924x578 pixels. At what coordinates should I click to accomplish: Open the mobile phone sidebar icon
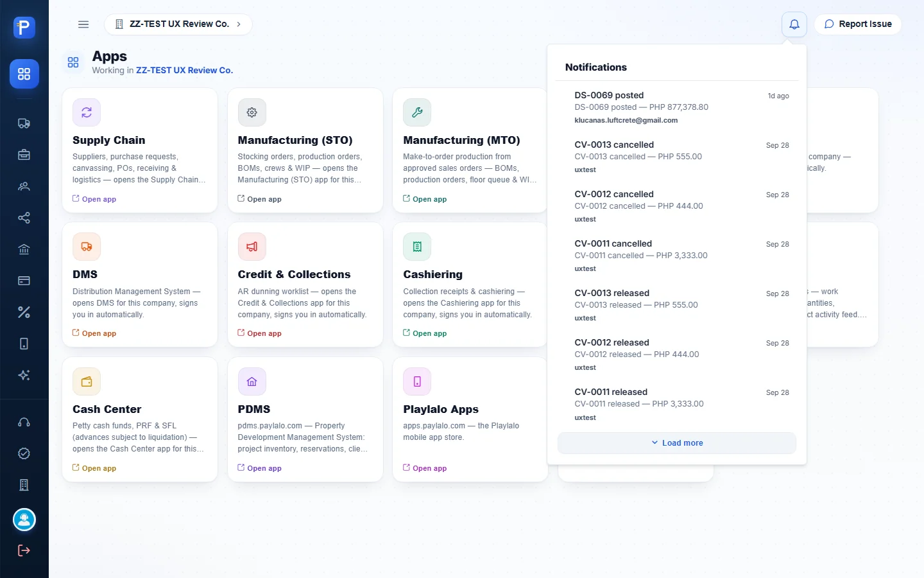(x=24, y=344)
